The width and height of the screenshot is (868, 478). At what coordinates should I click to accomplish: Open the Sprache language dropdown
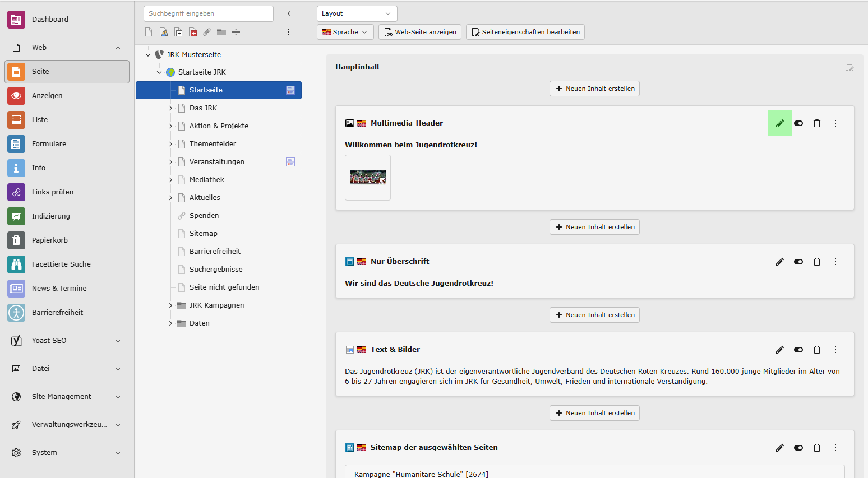pyautogui.click(x=345, y=32)
